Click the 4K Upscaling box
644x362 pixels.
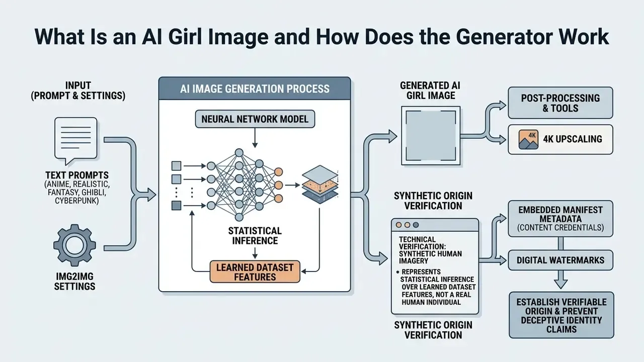(560, 139)
